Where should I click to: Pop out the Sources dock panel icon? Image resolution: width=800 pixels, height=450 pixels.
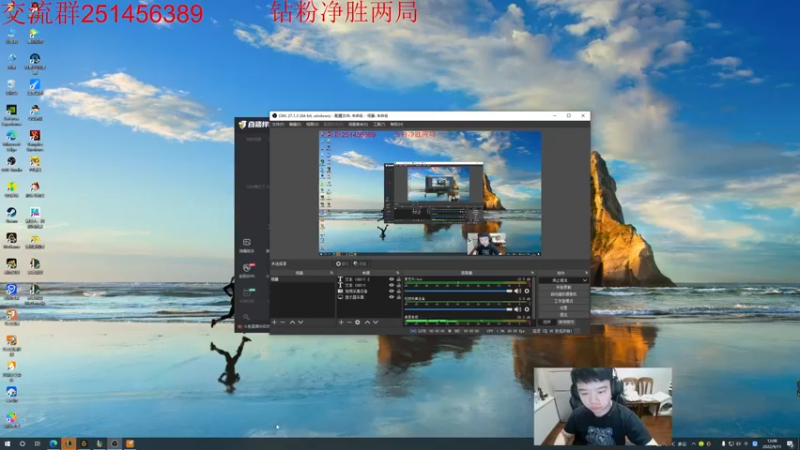click(x=397, y=273)
